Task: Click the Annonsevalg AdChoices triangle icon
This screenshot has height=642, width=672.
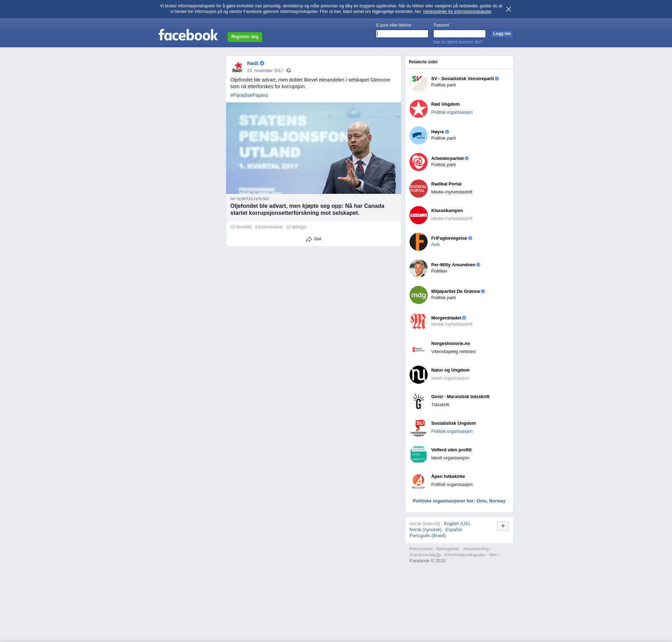Action: click(439, 555)
